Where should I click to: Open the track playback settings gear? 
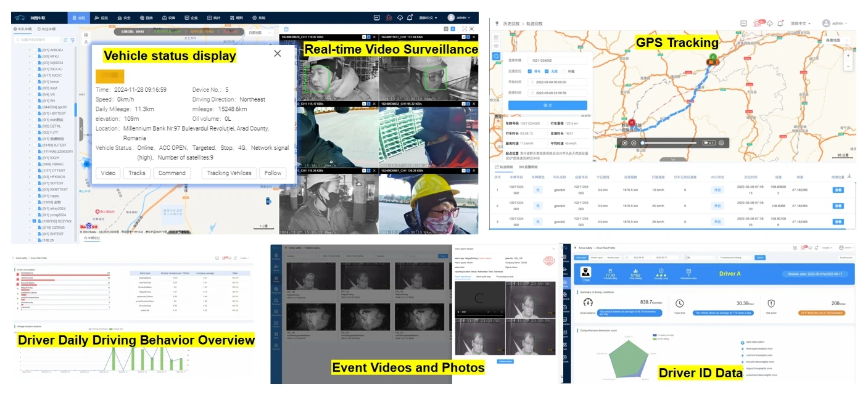coord(721,142)
